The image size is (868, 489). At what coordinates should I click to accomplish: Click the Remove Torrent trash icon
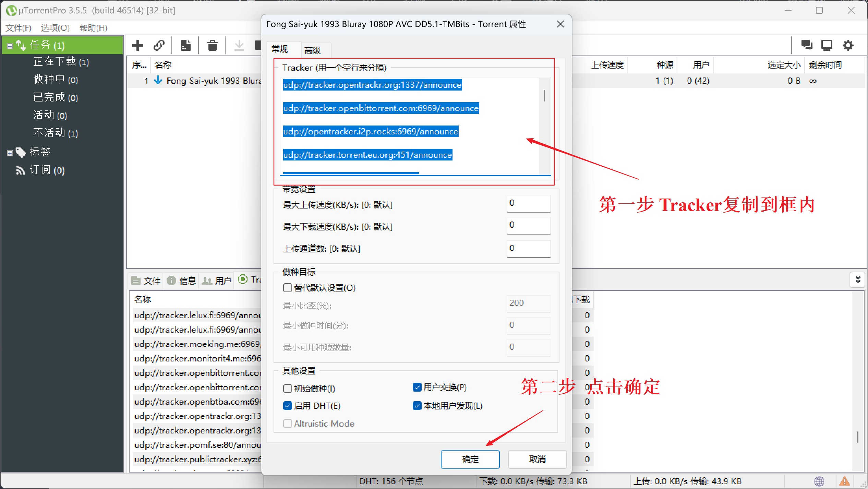[213, 45]
